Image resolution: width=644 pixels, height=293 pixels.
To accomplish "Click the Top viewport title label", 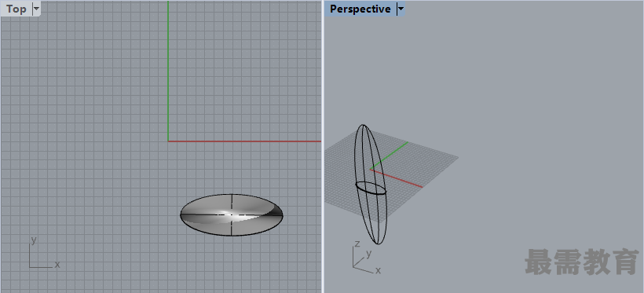I will [x=16, y=9].
